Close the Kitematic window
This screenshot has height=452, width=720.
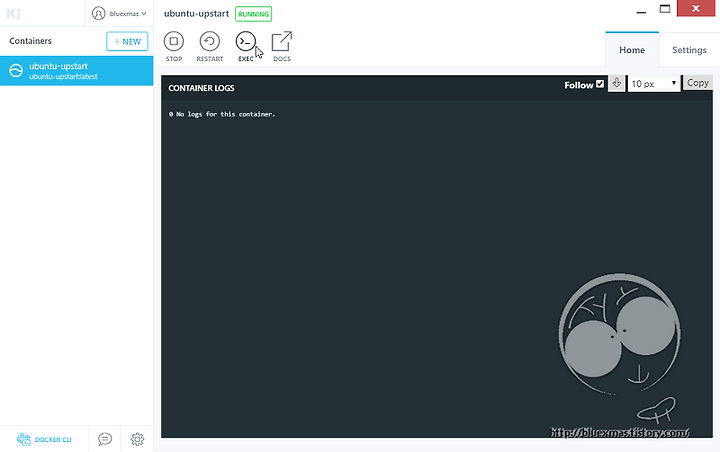click(x=696, y=8)
